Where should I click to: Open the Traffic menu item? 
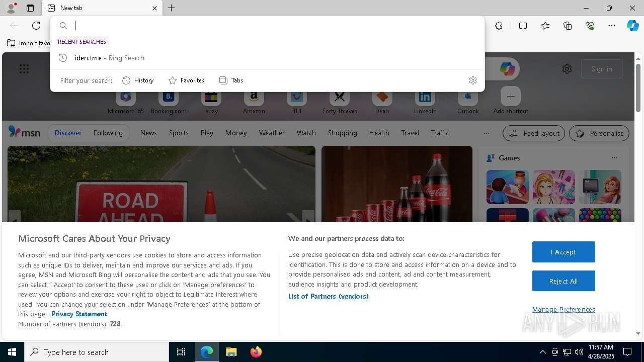(440, 133)
